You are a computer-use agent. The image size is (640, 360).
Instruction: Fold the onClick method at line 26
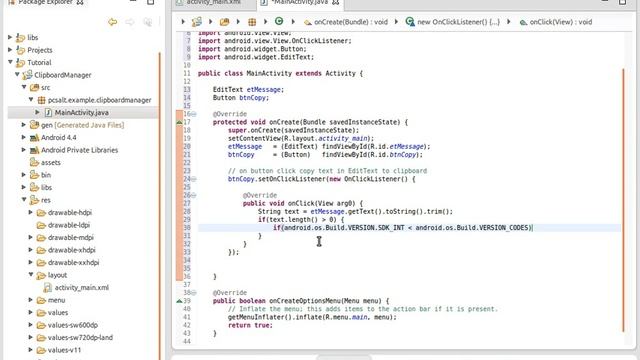194,195
